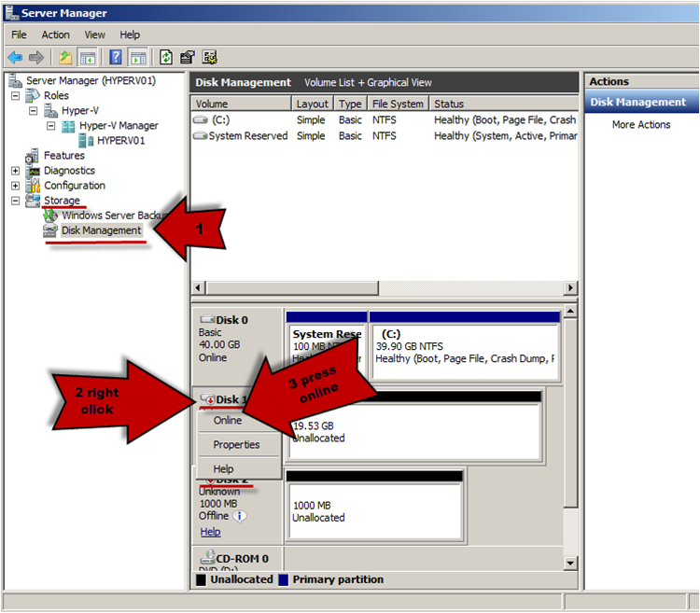Click the Refresh toolbar icon

[x=166, y=57]
